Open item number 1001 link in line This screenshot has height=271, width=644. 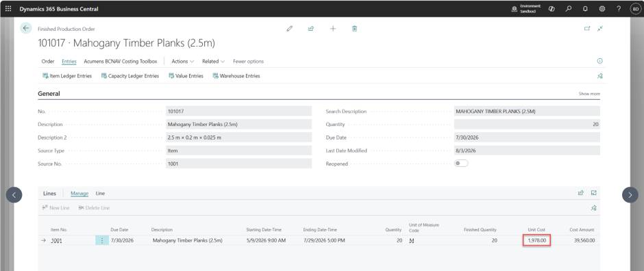56,241
